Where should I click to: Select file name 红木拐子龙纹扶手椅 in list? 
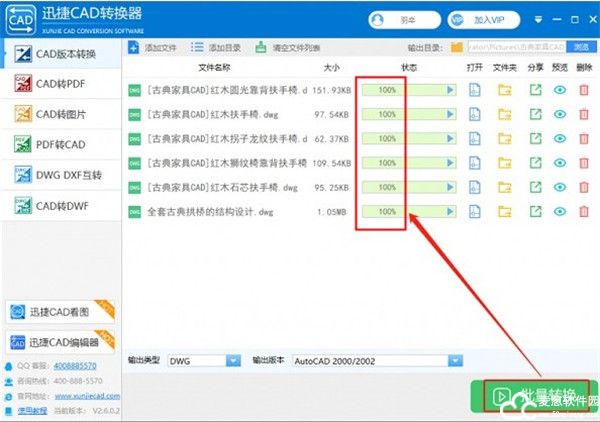coord(227,139)
